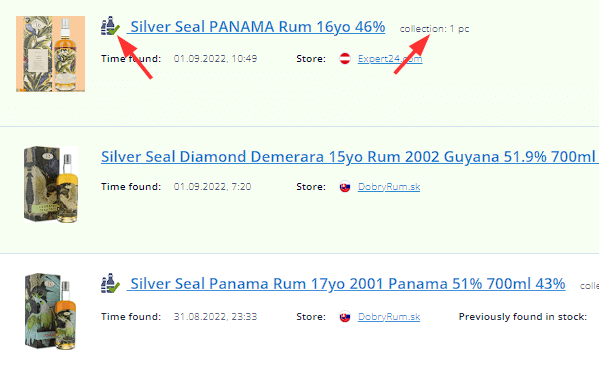The height and width of the screenshot is (369, 599).
Task: Click Slovak flag icon in Panama 17yo row
Action: coord(345,317)
